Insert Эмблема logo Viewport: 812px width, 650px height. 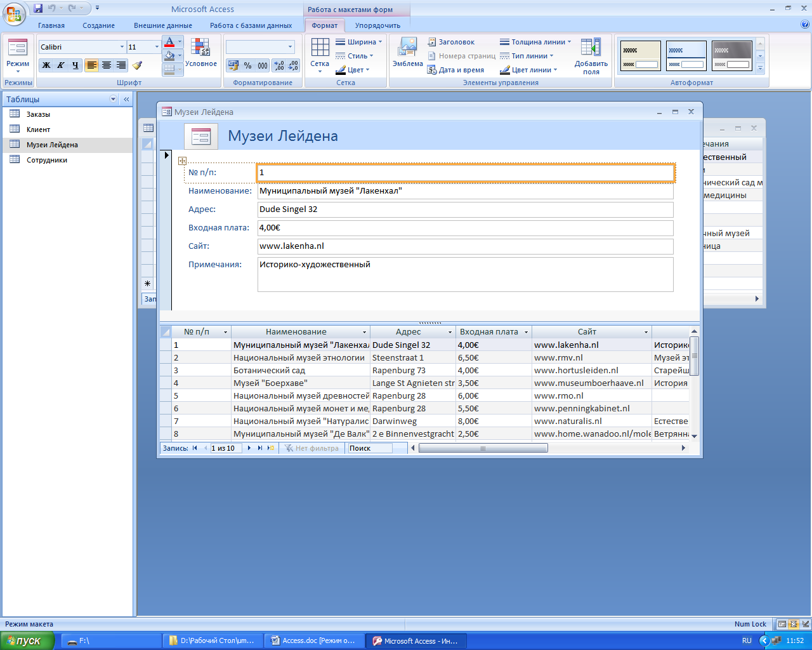[407, 53]
